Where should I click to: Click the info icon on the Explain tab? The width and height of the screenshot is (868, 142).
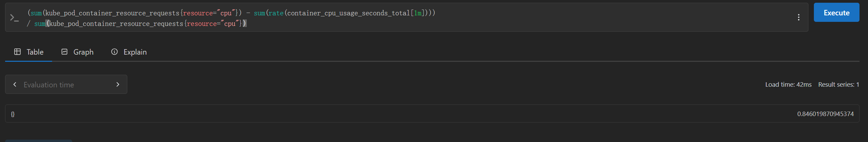click(x=114, y=52)
